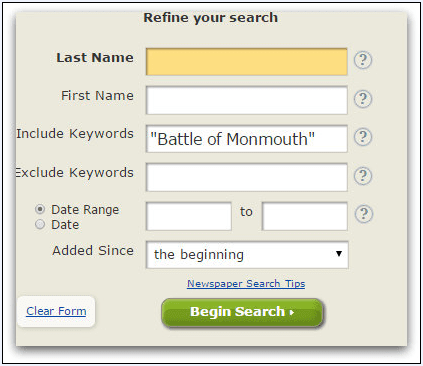Select the Date radio button
423x366 pixels.
click(x=40, y=224)
